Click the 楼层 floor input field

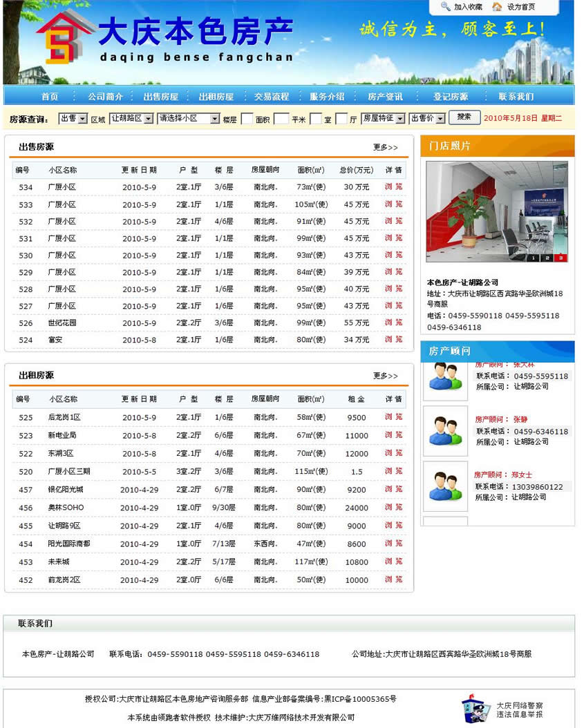tap(247, 119)
